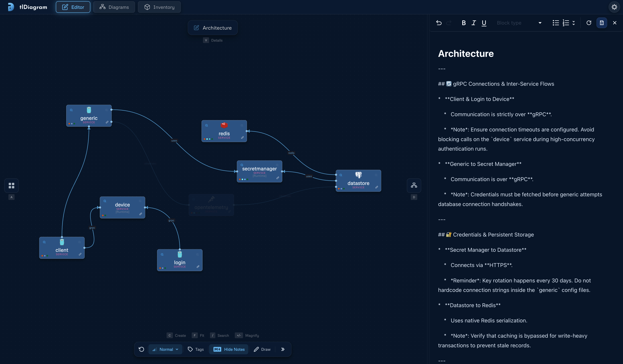623x364 pixels.
Task: Click the undo arrow in notes toolbar
Action: click(x=439, y=23)
